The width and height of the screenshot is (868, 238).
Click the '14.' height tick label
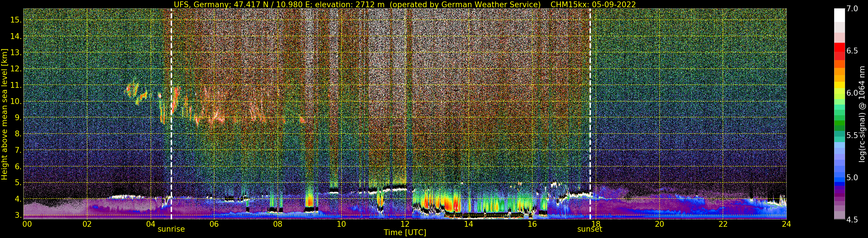[16, 36]
